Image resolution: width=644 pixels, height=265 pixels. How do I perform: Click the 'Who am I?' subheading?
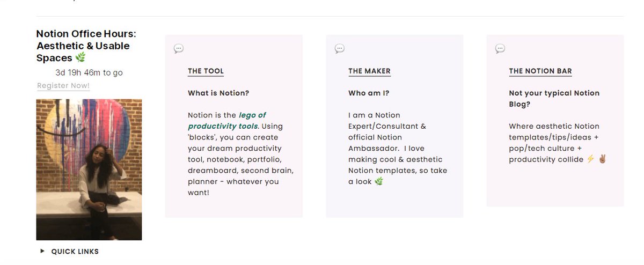[x=369, y=93]
